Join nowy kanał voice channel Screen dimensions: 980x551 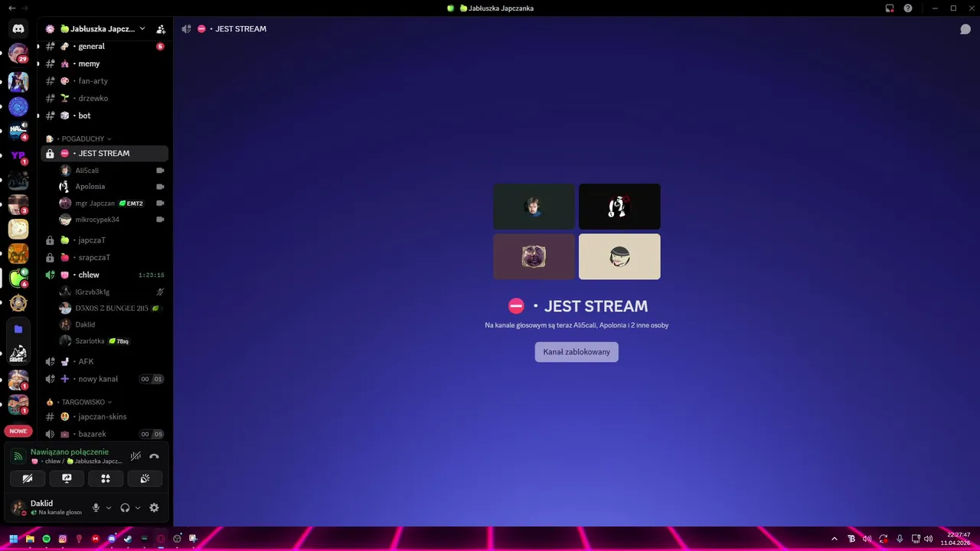(105, 379)
